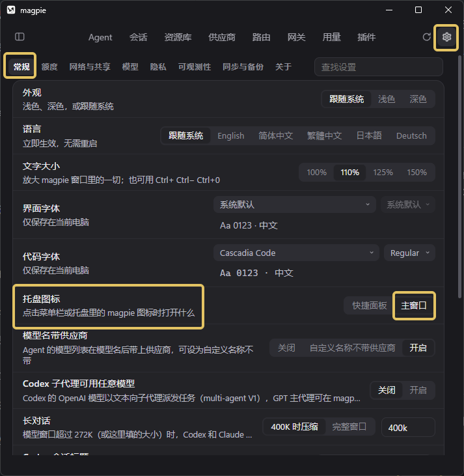Click the settings vertical scrollbar
Screen dimensions: 464x476
pyautogui.click(x=460, y=177)
